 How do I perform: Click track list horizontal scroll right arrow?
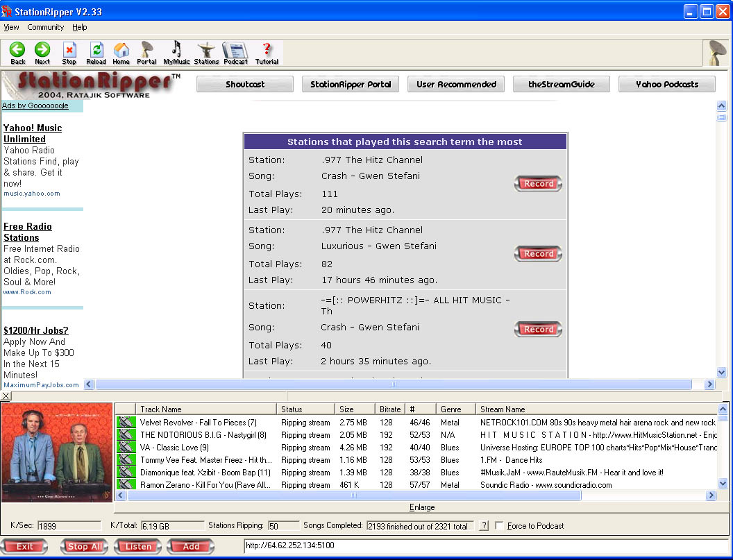click(x=711, y=495)
